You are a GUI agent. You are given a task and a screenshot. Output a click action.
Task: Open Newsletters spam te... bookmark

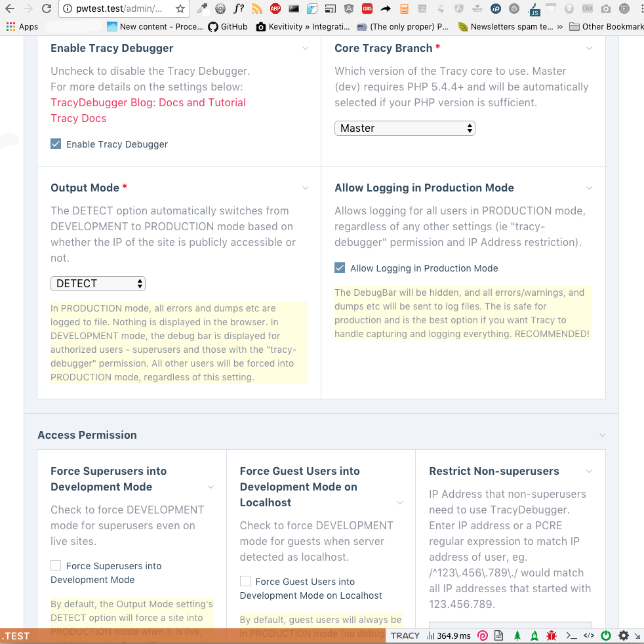click(506, 27)
